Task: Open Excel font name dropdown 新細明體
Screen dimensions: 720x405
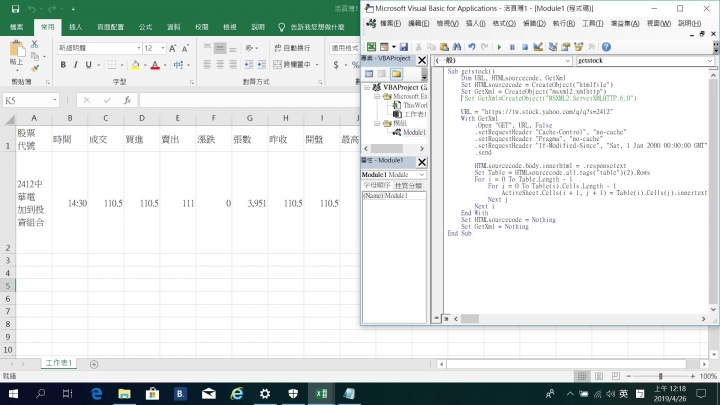Action: coord(139,48)
